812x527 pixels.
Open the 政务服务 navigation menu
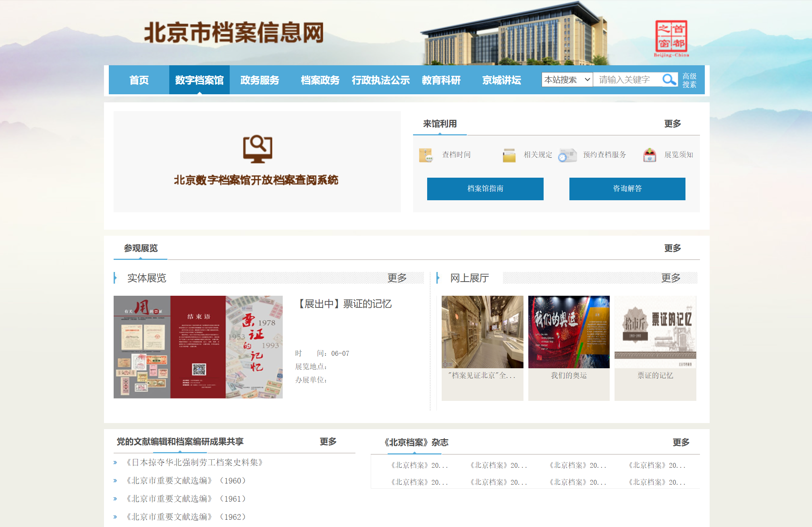[260, 80]
